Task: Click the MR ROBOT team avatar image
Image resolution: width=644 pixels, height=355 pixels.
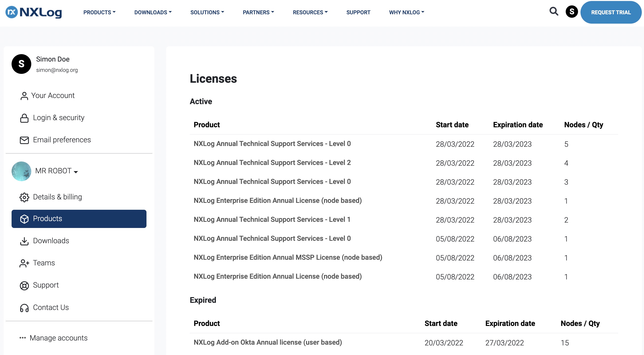Action: [x=21, y=171]
